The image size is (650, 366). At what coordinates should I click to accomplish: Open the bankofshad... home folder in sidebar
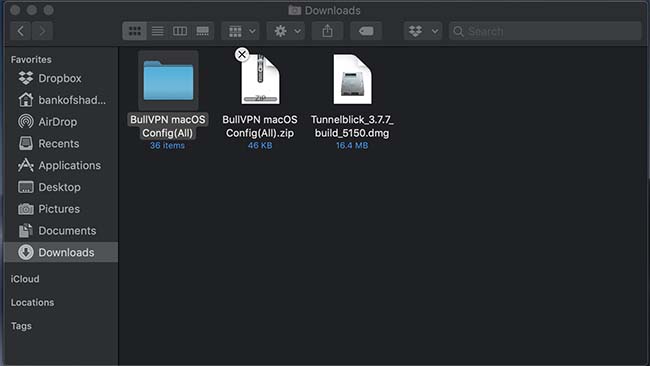(61, 100)
